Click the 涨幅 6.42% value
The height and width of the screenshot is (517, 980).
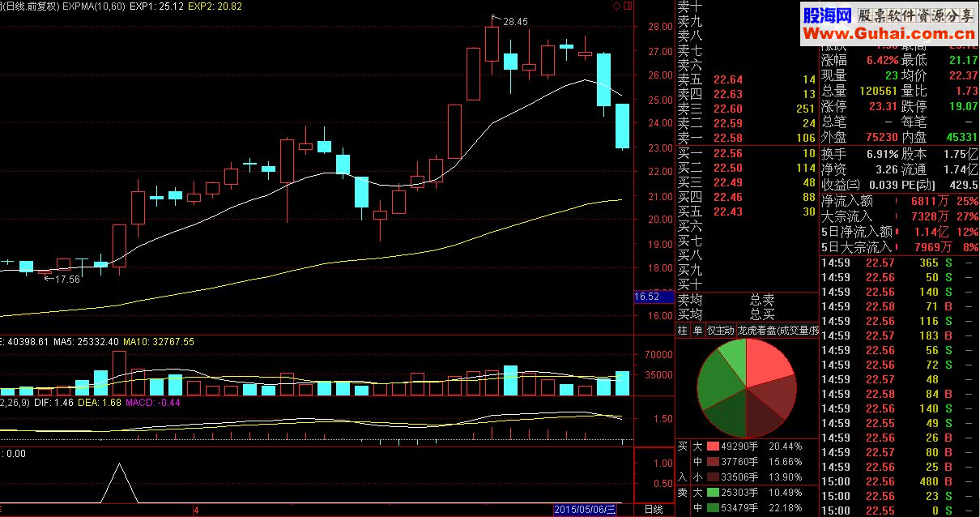pyautogui.click(x=882, y=60)
